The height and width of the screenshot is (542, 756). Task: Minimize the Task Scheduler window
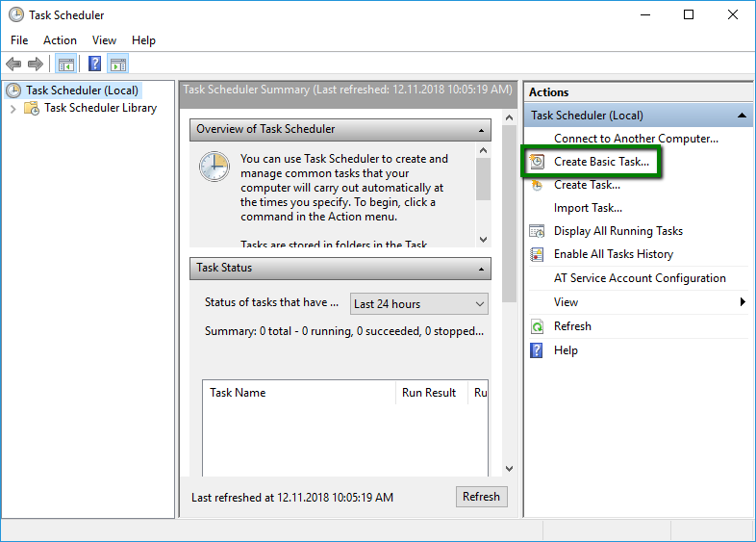coord(645,14)
